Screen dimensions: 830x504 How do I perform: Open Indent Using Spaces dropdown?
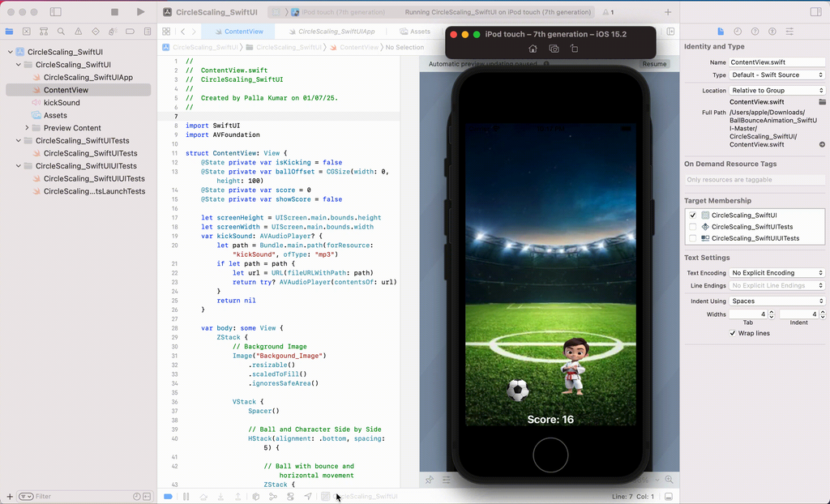click(777, 301)
